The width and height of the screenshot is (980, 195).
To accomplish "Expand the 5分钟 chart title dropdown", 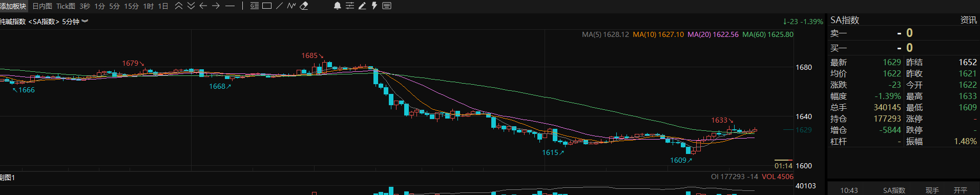I will 85,21.
